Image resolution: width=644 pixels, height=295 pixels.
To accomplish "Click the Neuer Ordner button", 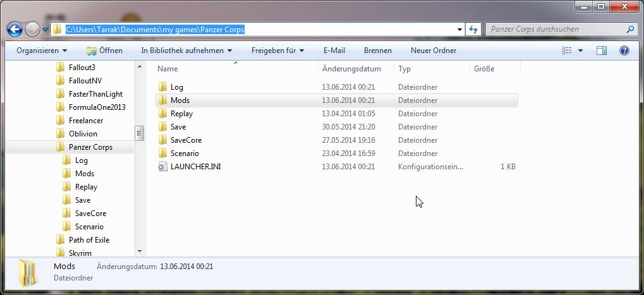I will [434, 51].
